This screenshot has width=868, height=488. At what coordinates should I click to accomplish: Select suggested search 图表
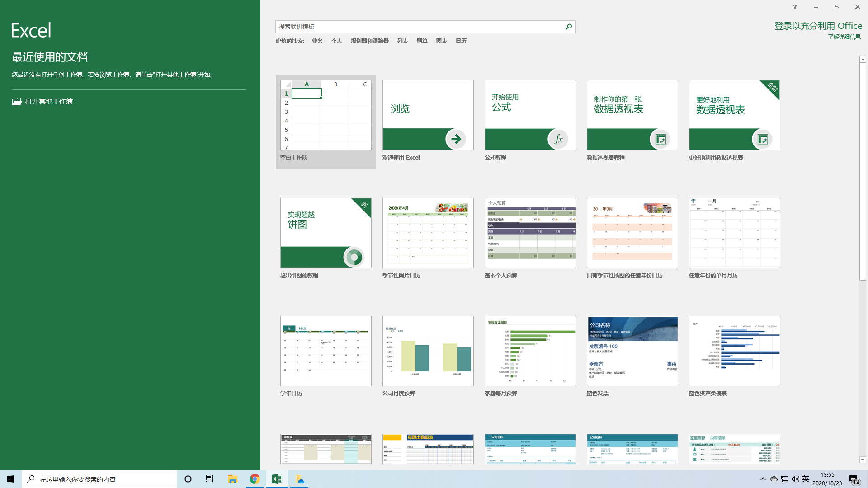tap(442, 41)
